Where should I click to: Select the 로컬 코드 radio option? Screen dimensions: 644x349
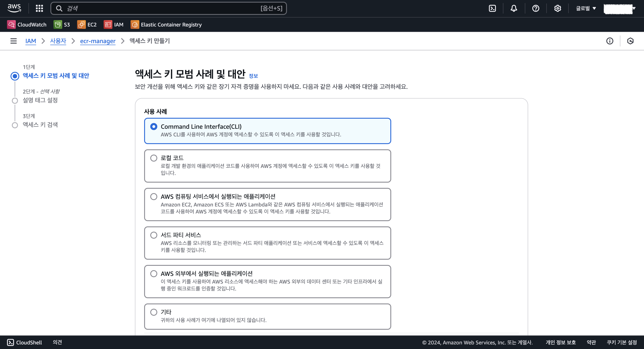(154, 158)
